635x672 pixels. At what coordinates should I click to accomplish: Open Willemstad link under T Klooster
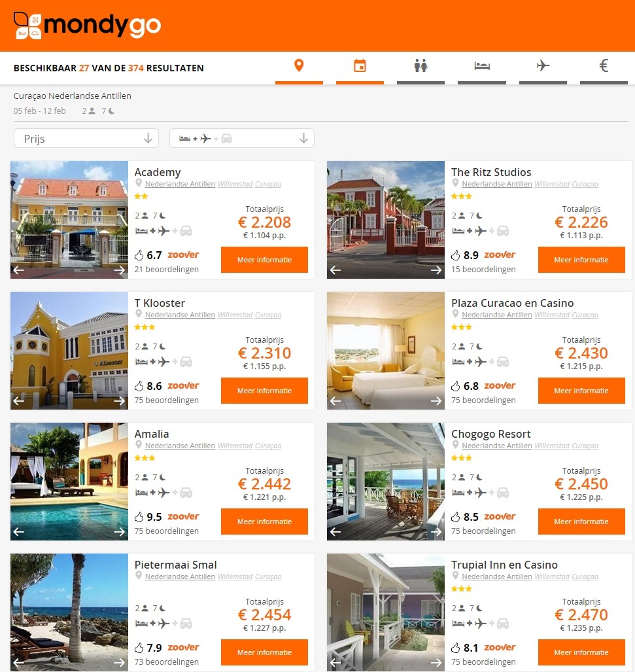[235, 315]
